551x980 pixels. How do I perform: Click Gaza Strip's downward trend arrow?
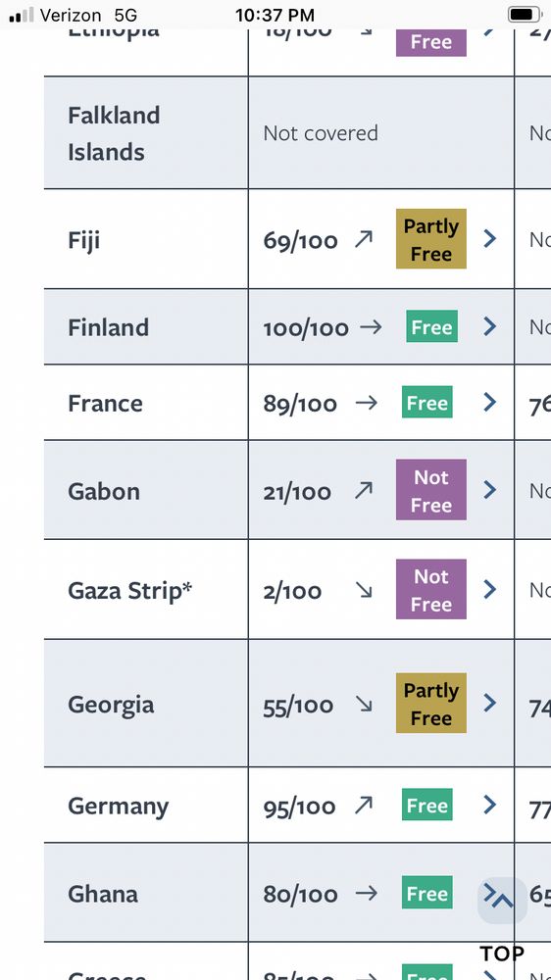pos(364,590)
